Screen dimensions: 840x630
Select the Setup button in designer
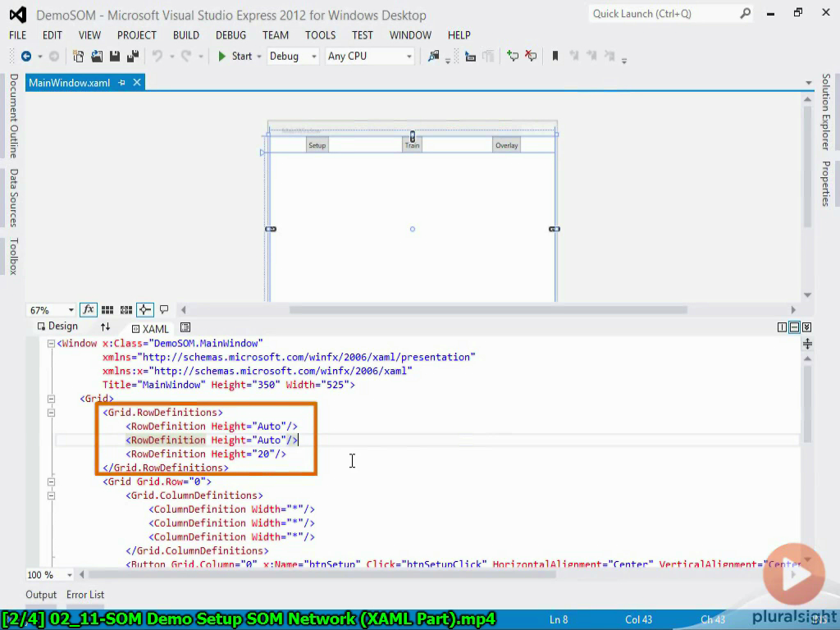coord(317,145)
